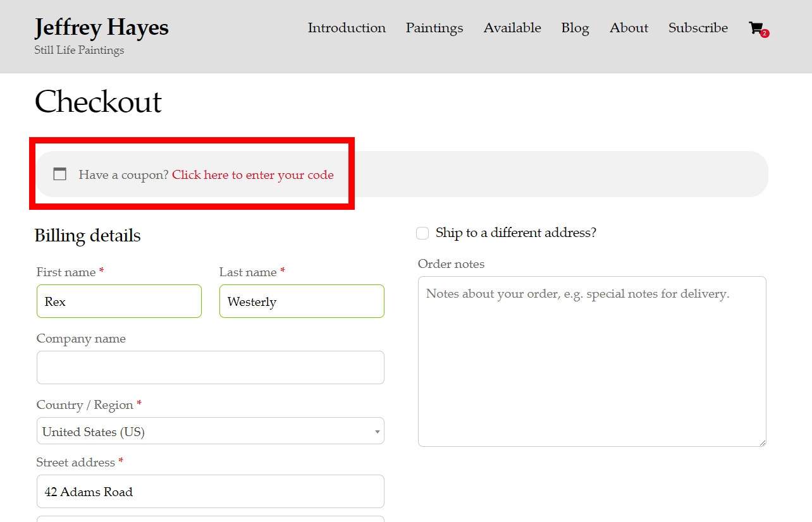Select Available in the navigation
The width and height of the screenshot is (812, 522).
tap(512, 28)
